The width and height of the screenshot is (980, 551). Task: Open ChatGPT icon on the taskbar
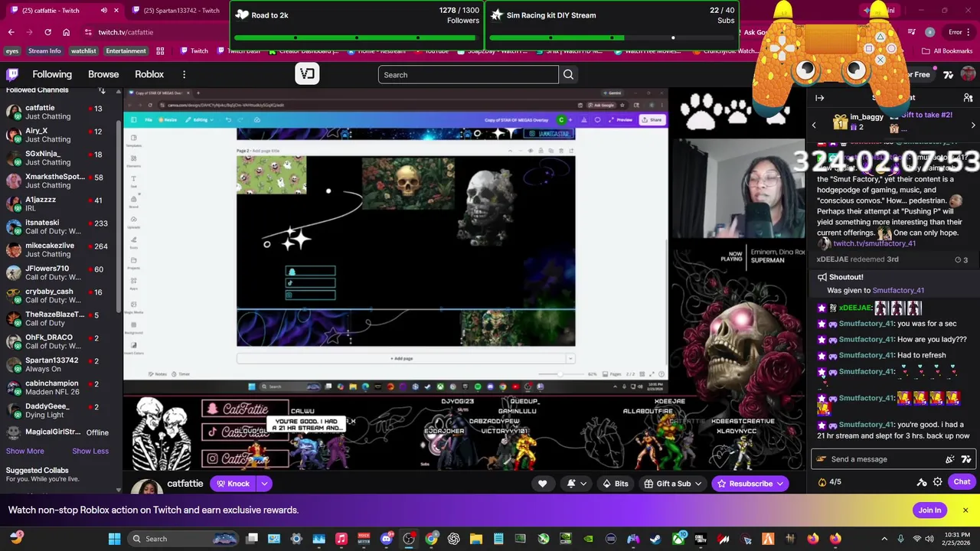click(x=453, y=539)
